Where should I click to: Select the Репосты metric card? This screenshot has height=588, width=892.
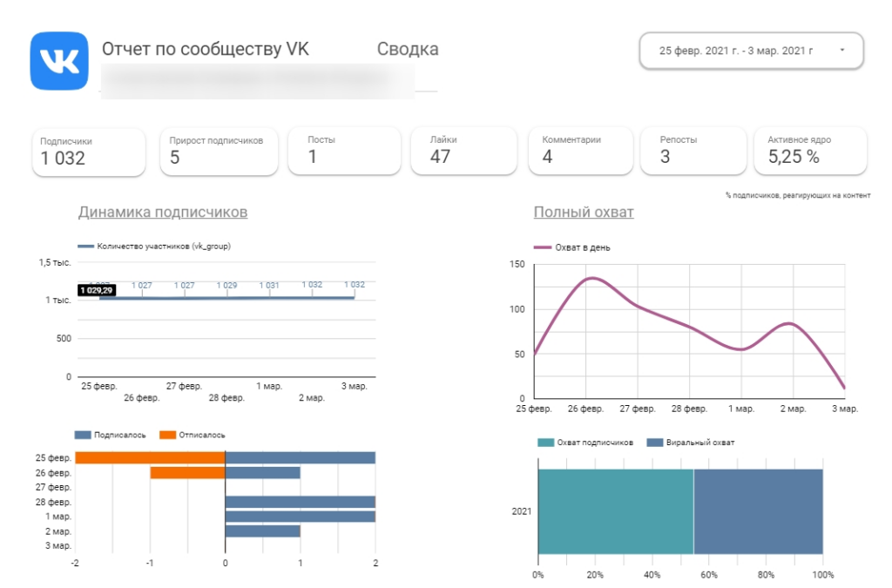[x=693, y=152]
